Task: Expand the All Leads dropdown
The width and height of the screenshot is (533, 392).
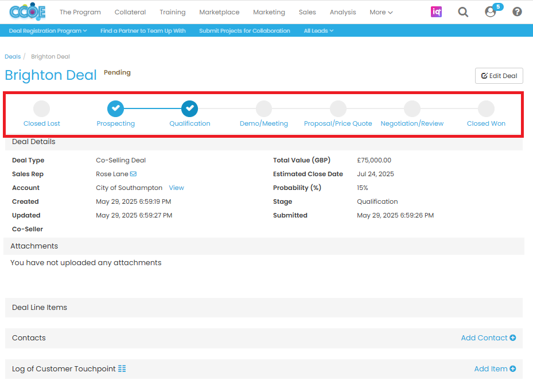Action: coord(318,31)
